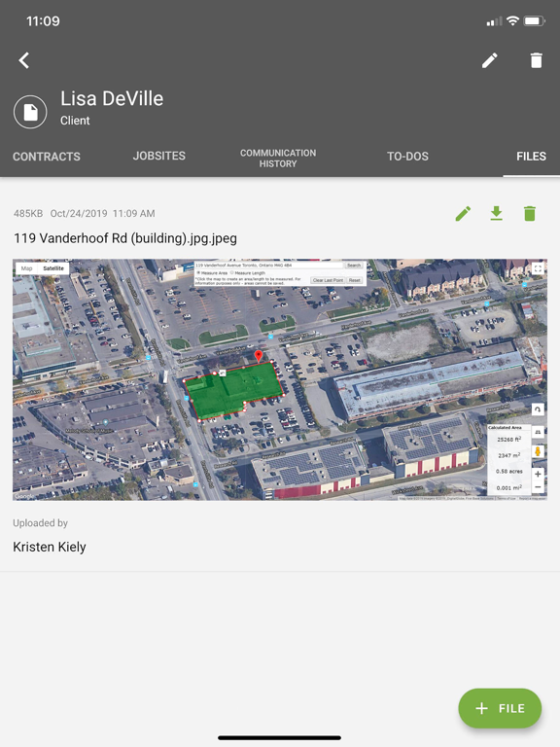Tap the back arrow in header
The image size is (560, 747).
tap(23, 60)
